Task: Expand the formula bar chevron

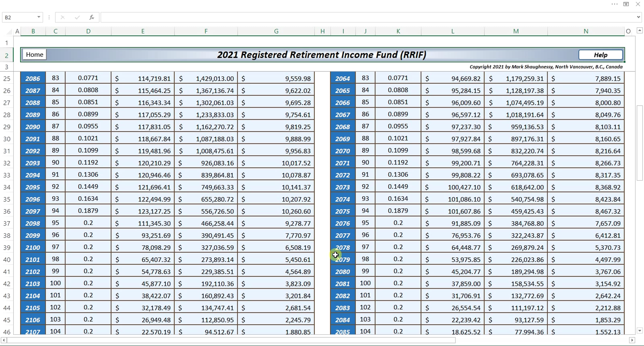Action: [x=638, y=17]
